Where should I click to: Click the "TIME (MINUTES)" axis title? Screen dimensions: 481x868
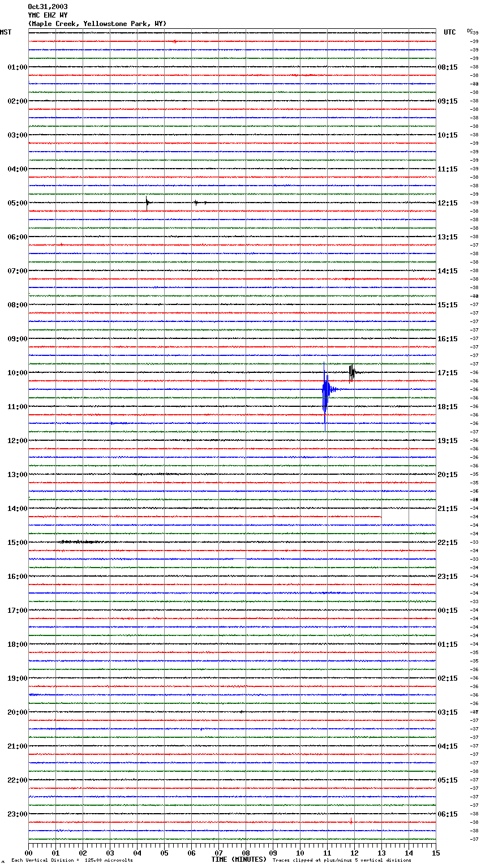(x=239, y=860)
